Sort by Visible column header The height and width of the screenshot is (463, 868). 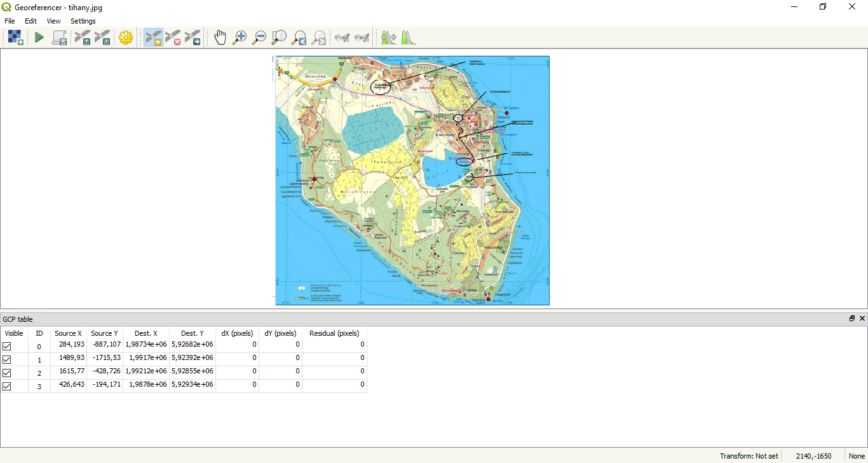click(14, 333)
